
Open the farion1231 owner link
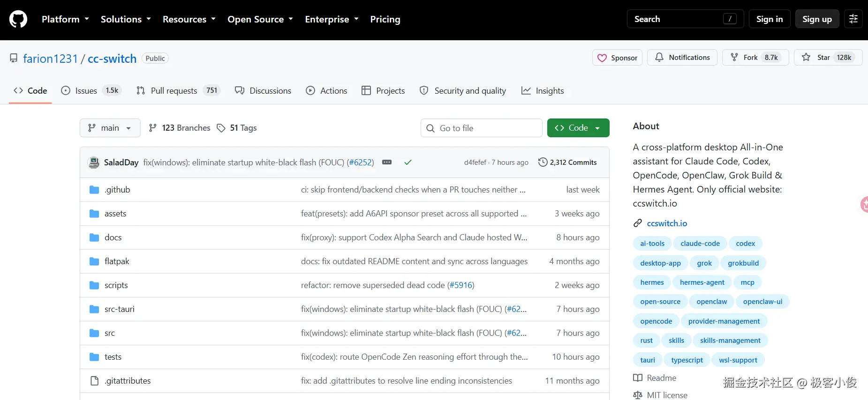pyautogui.click(x=50, y=59)
